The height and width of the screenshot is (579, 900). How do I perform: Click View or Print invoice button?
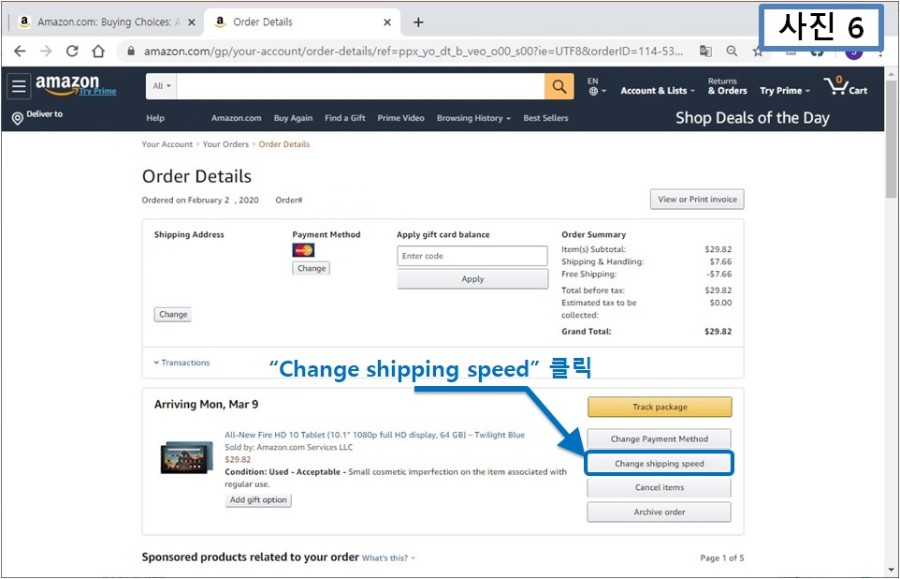[697, 199]
